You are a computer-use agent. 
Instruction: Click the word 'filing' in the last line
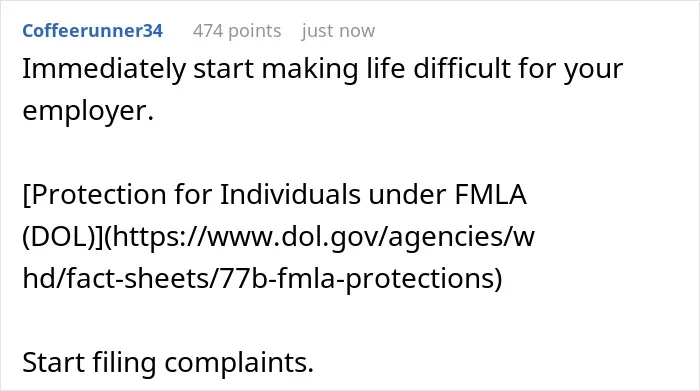[x=124, y=362]
